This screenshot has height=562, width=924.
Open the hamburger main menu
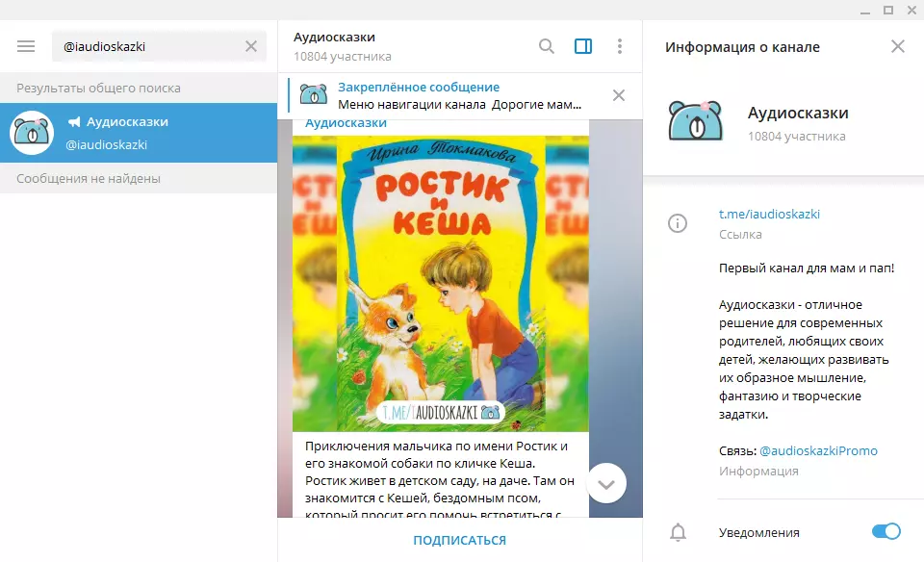[x=26, y=46]
